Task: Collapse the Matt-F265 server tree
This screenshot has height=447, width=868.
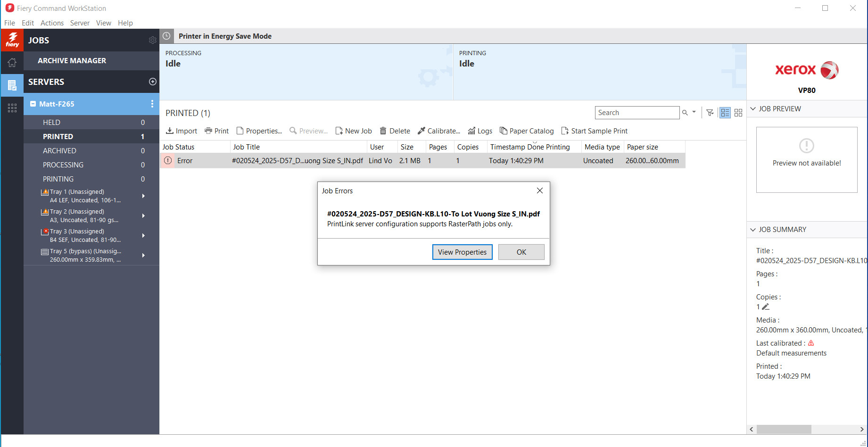Action: pos(33,104)
